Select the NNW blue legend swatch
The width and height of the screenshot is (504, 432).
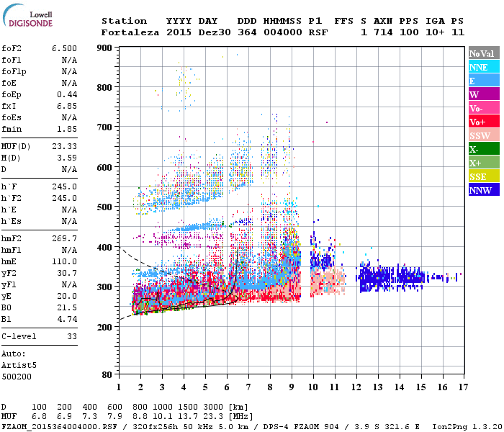[x=484, y=190]
